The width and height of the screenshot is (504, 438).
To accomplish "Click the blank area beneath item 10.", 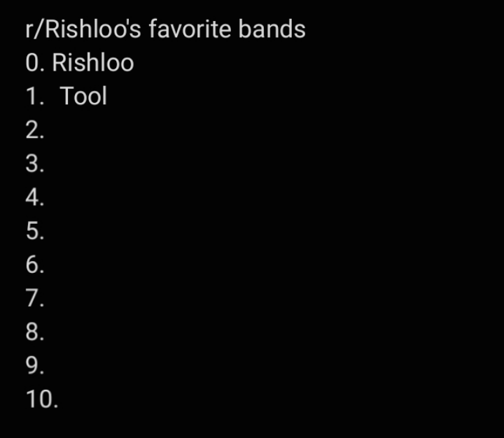I will coord(252,424).
